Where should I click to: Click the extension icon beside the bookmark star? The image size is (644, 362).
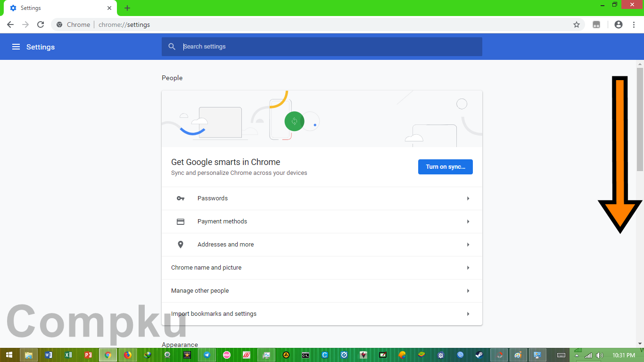[596, 25]
